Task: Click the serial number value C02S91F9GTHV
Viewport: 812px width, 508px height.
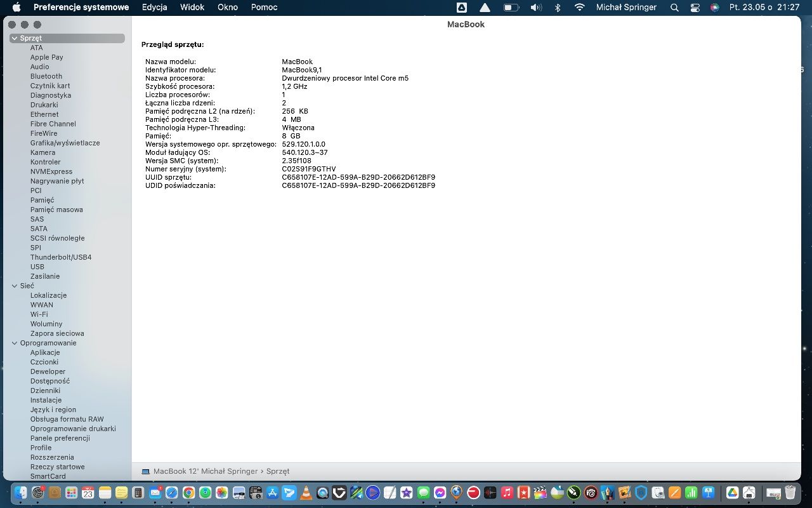Action: click(309, 169)
